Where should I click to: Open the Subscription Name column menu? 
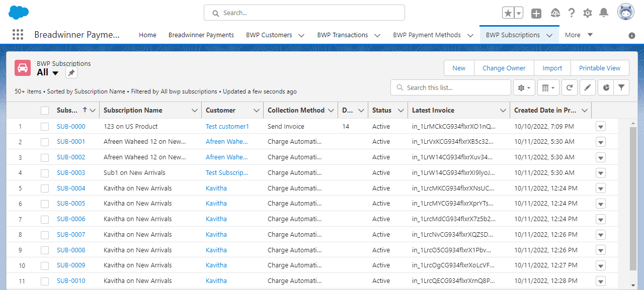[x=194, y=110]
